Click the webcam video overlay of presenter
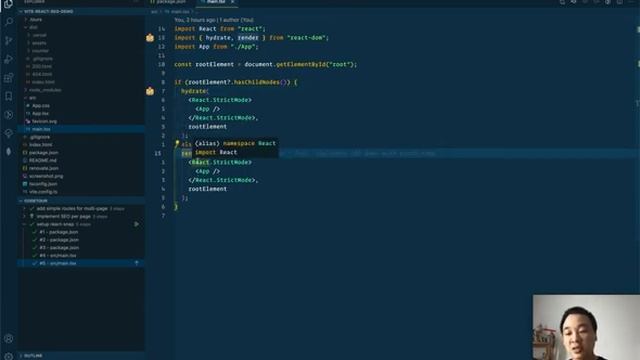 pos(586,327)
